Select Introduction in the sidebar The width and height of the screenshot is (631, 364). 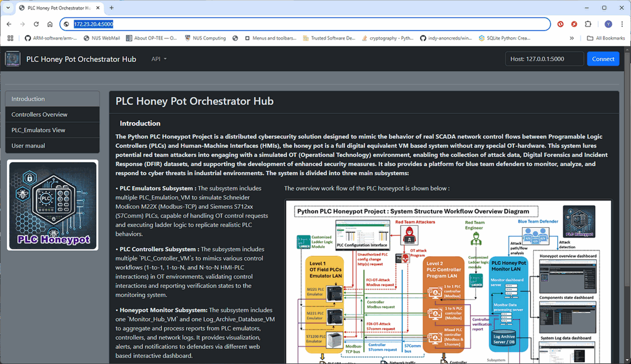point(52,98)
